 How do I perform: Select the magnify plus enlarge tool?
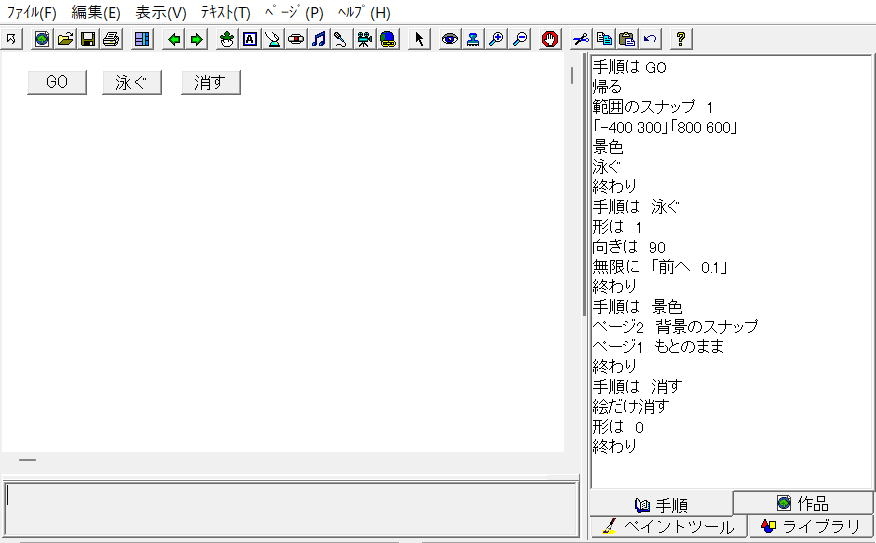[x=496, y=39]
